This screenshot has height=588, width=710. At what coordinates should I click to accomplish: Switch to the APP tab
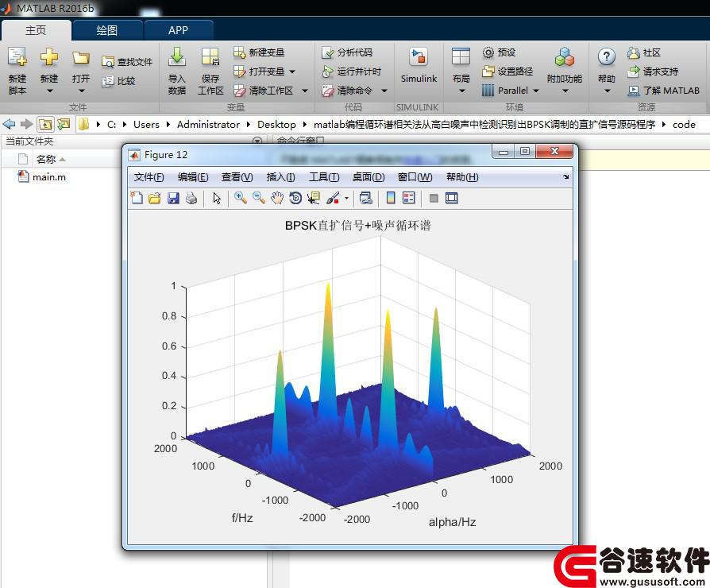pyautogui.click(x=178, y=30)
